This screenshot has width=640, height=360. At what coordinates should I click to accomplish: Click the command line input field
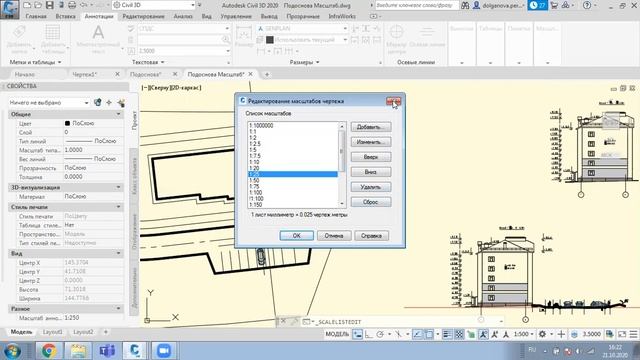[402, 322]
